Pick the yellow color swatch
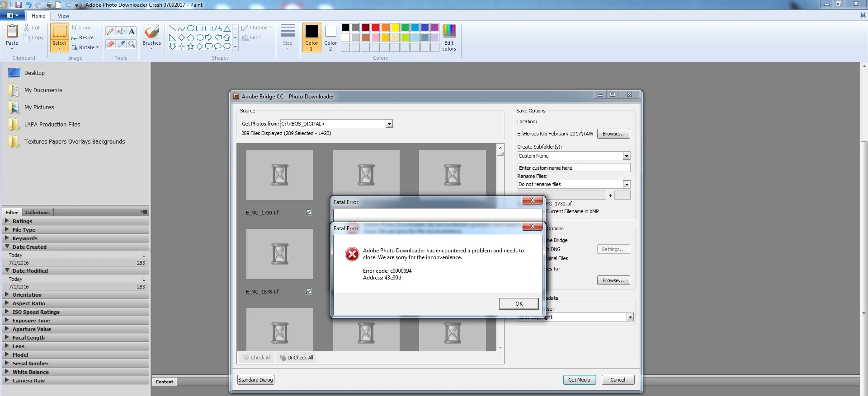The image size is (868, 396). coord(395,28)
